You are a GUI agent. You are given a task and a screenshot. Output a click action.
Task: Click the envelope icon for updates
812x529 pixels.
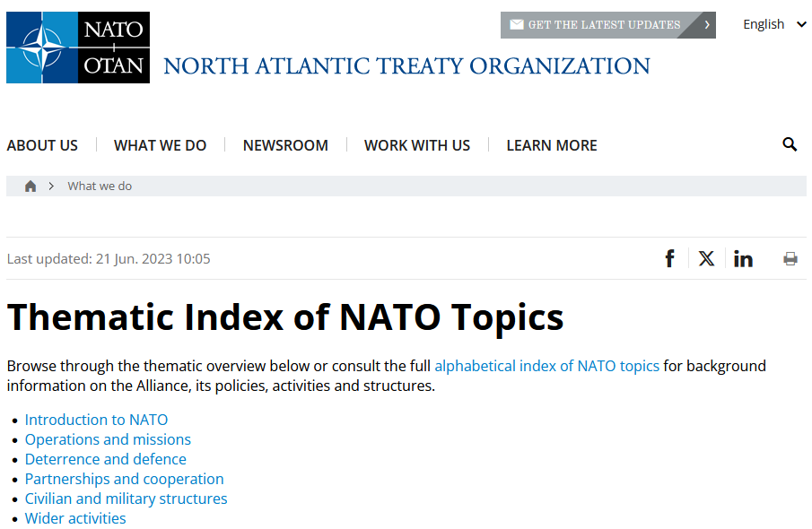[x=516, y=24]
